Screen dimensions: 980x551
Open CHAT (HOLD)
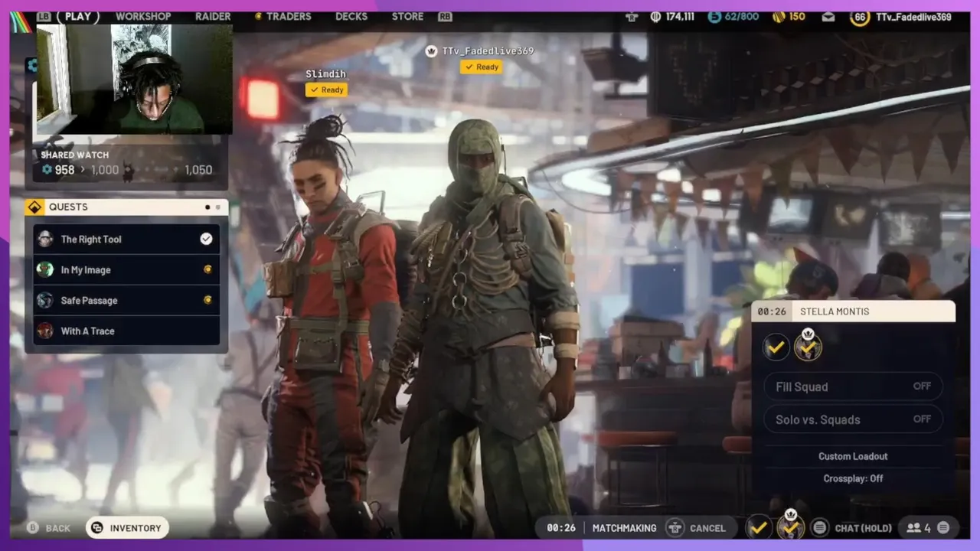tap(864, 528)
